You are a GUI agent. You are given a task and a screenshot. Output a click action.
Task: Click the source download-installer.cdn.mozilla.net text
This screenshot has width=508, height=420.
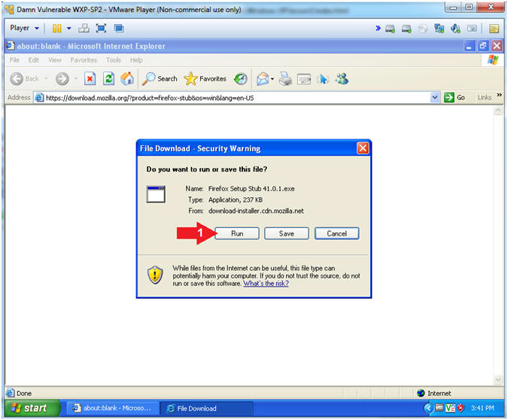(256, 211)
